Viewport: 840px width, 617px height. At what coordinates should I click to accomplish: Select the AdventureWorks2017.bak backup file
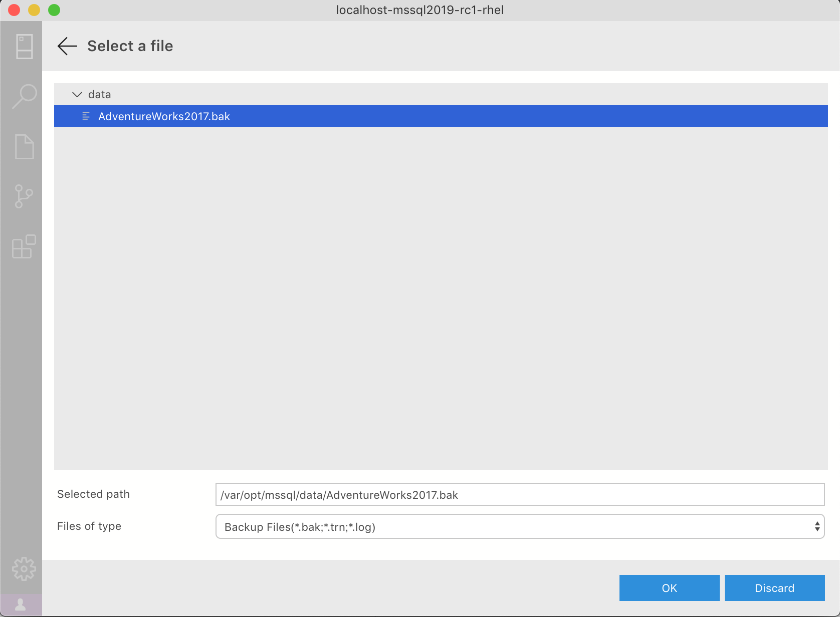tap(164, 116)
